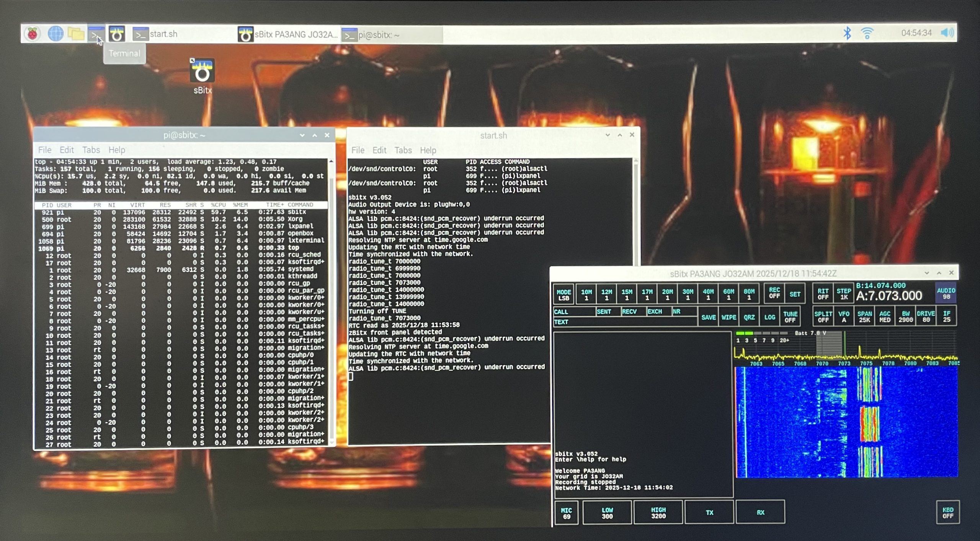Image resolution: width=980 pixels, height=541 pixels.
Task: Open the Raspberry Pi main menu
Action: pyautogui.click(x=33, y=34)
